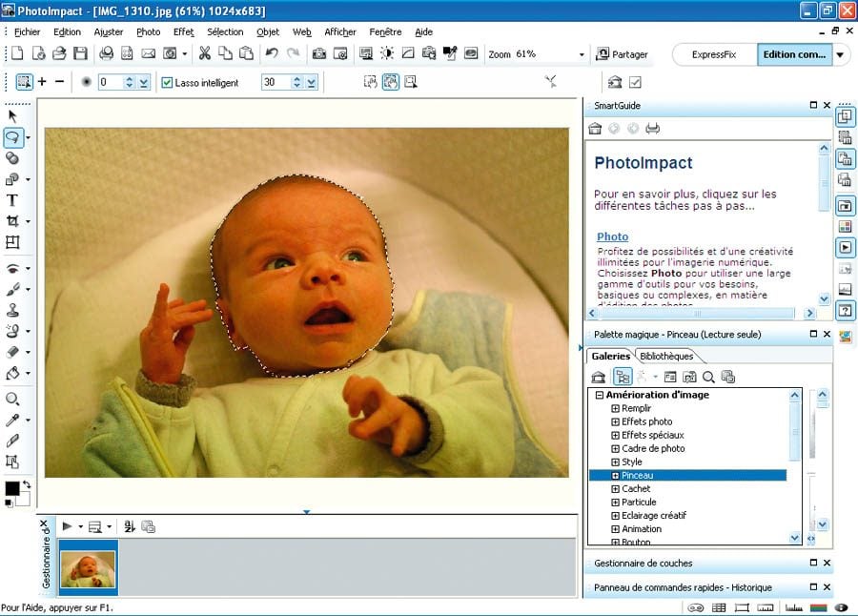The height and width of the screenshot is (616, 858).
Task: Open the Fichier menu
Action: tap(27, 31)
